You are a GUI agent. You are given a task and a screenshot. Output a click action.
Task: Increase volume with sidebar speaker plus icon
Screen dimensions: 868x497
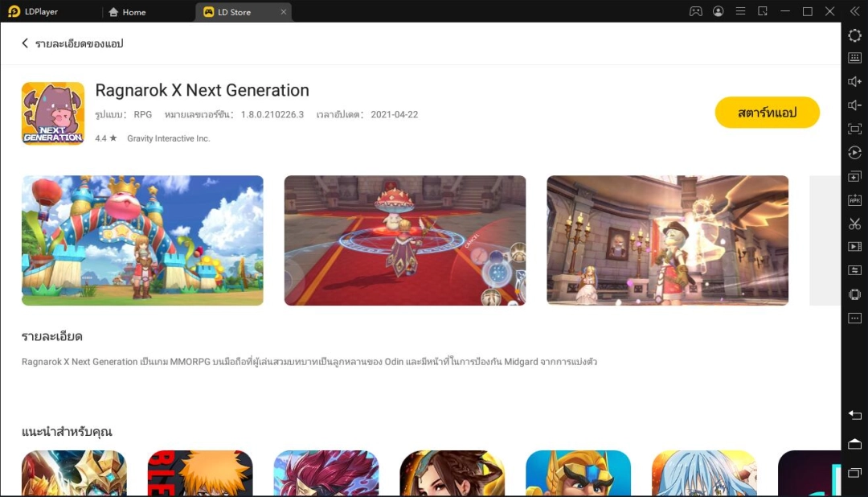tap(854, 81)
